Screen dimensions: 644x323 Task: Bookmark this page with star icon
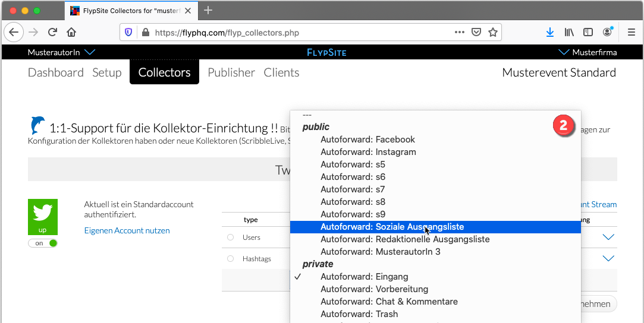(x=492, y=33)
